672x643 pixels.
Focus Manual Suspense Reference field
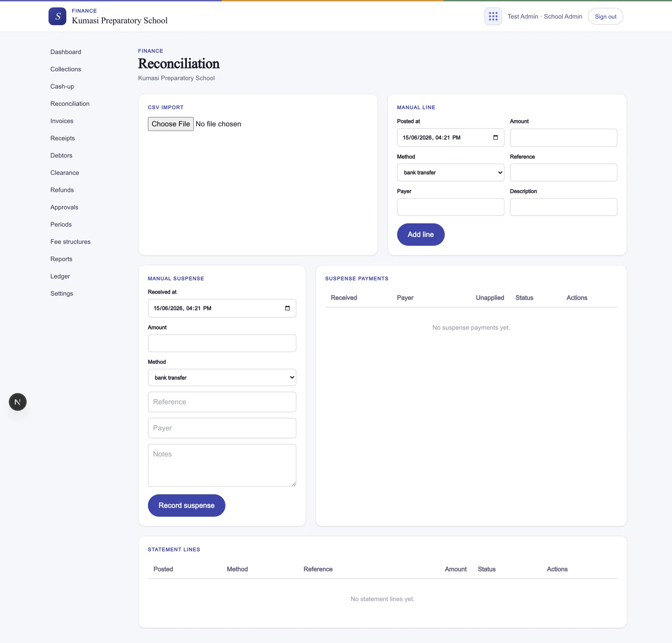(222, 402)
